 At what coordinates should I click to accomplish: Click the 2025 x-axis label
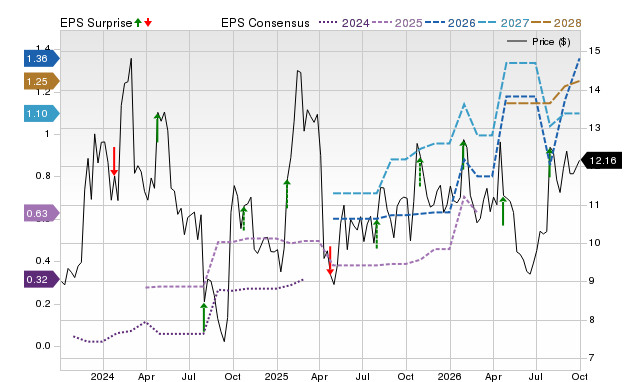pyautogui.click(x=276, y=376)
